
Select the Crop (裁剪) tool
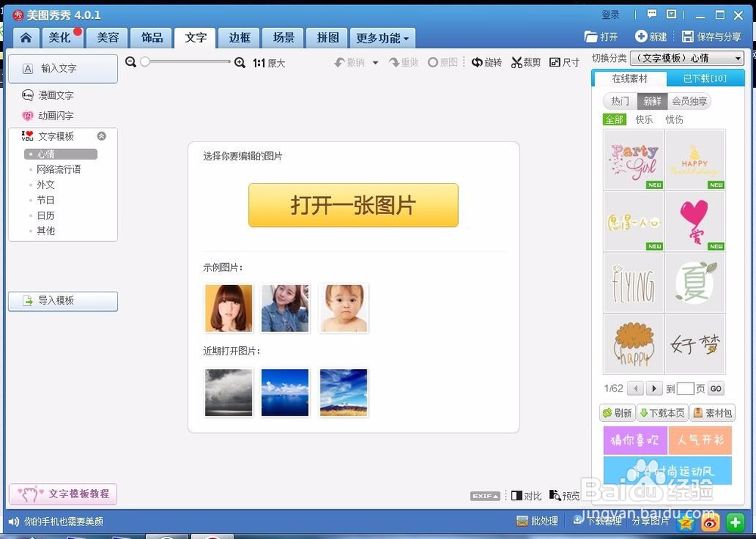pyautogui.click(x=525, y=63)
